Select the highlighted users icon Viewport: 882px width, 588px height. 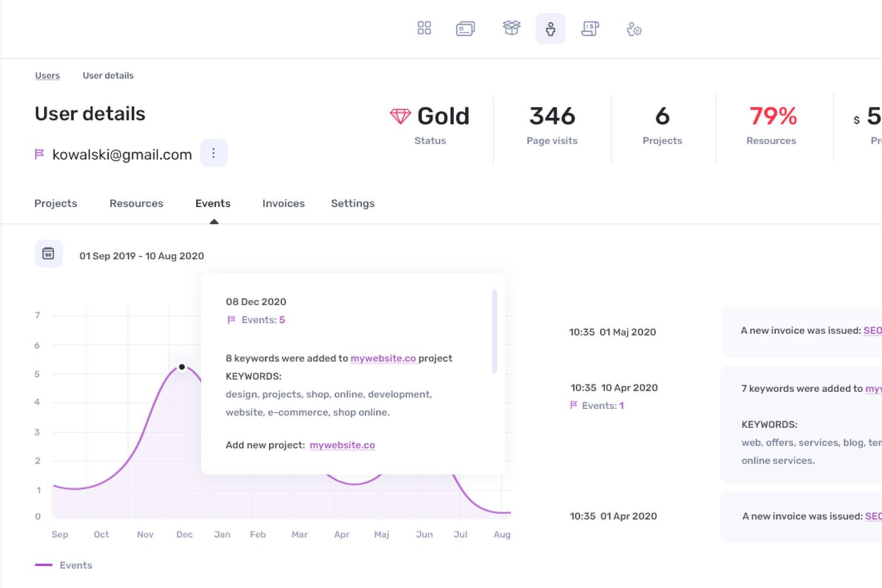tap(550, 29)
